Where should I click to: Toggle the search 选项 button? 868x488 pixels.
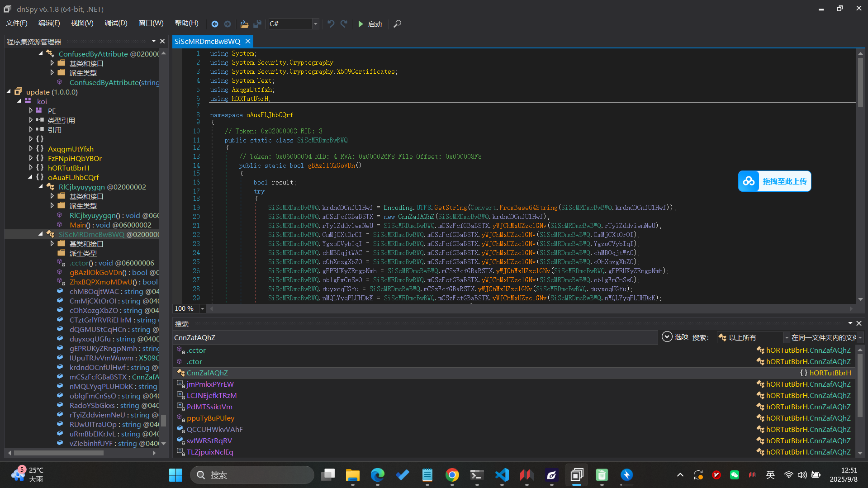675,337
